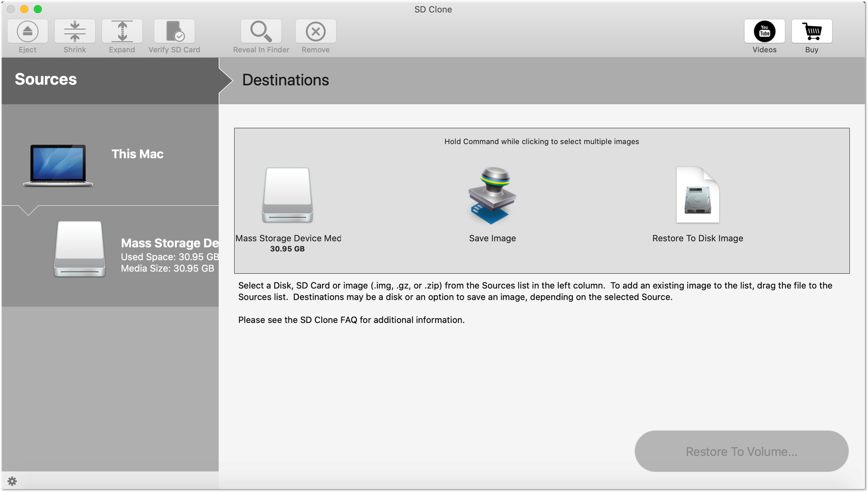Click the Eject toolbar icon

point(27,31)
